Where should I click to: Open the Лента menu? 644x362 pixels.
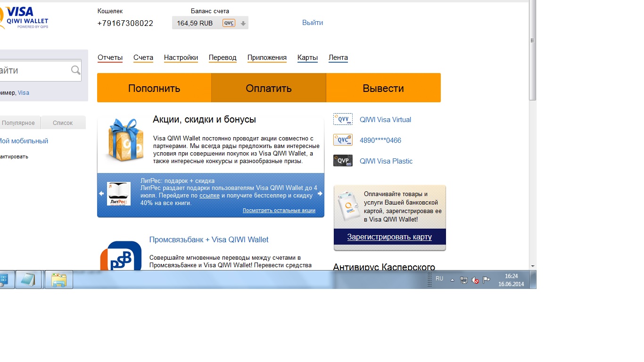tap(338, 58)
